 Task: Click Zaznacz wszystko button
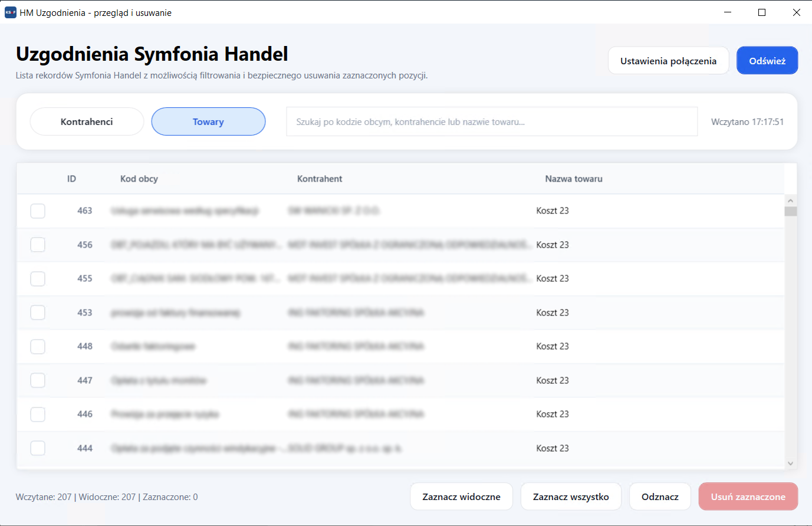point(571,497)
